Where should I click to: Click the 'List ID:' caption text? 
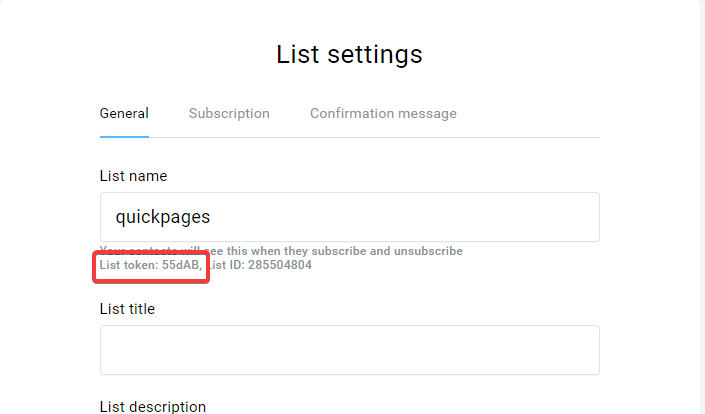[227, 265]
